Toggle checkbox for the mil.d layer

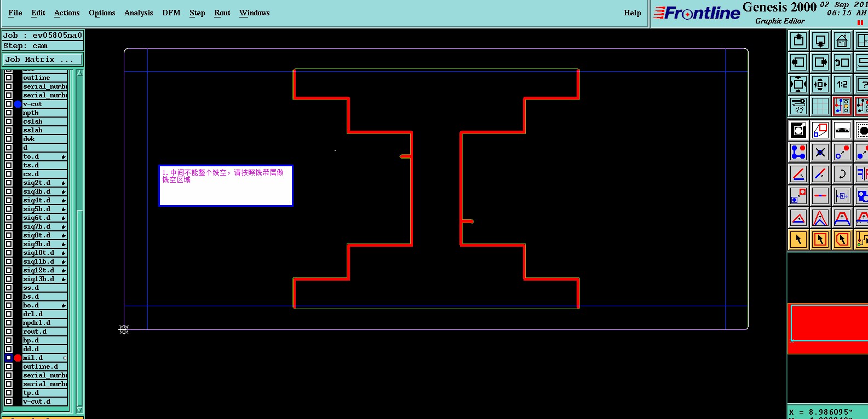coord(9,358)
